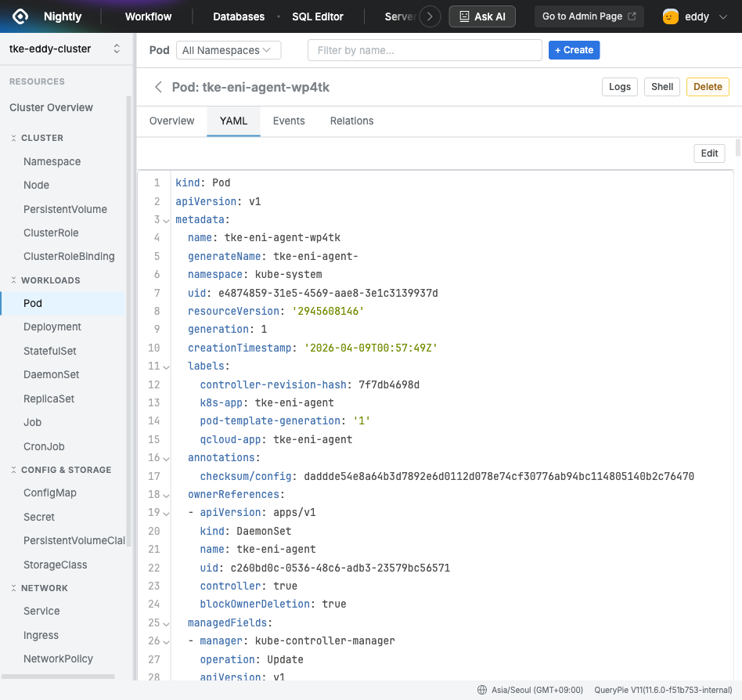Select the YAML tab
Viewport: 742px width, 700px height.
pyautogui.click(x=233, y=121)
